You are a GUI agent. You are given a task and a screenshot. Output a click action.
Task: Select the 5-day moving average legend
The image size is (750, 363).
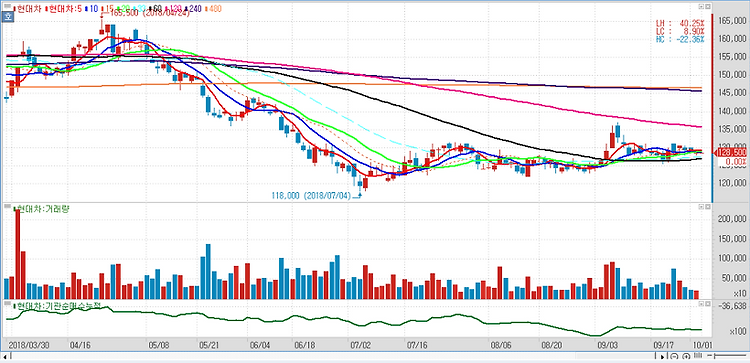63,9
